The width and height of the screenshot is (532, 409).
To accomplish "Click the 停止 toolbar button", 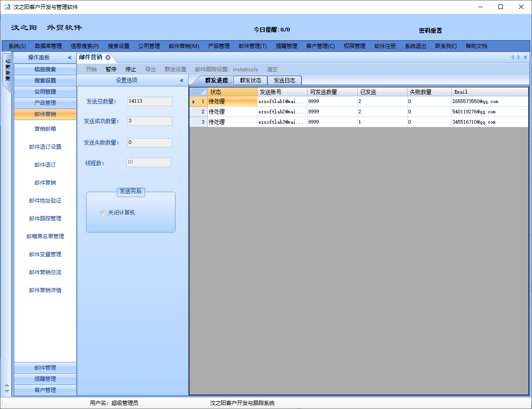I will [x=130, y=69].
